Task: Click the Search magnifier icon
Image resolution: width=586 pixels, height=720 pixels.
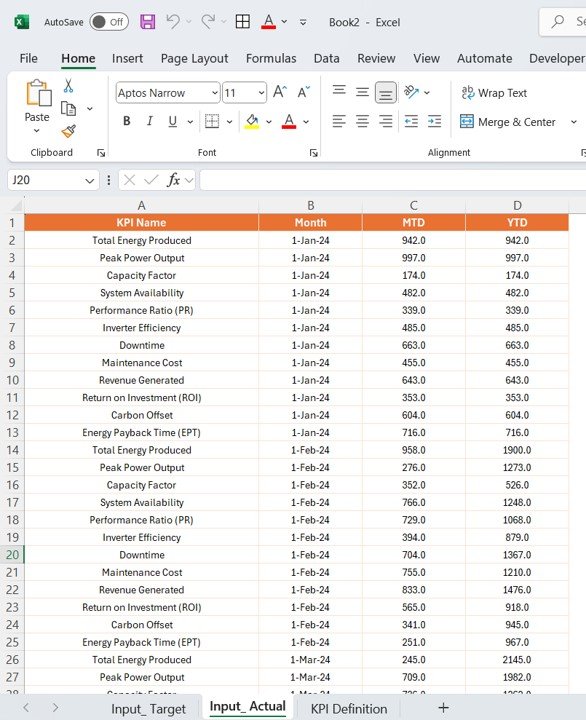Action: pyautogui.click(x=558, y=21)
